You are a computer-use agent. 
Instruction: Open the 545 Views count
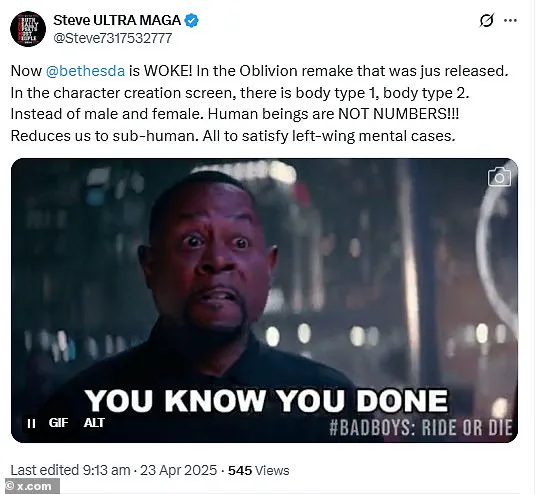(x=259, y=470)
